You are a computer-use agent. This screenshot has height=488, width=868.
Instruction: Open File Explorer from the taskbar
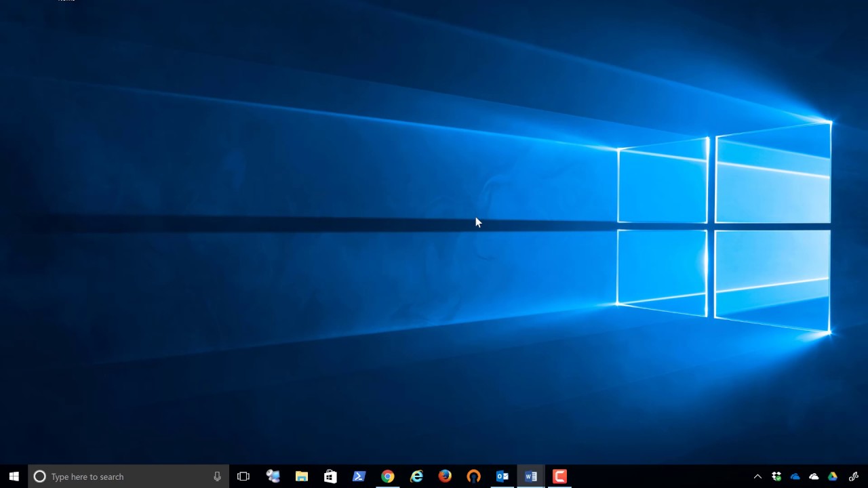tap(302, 476)
